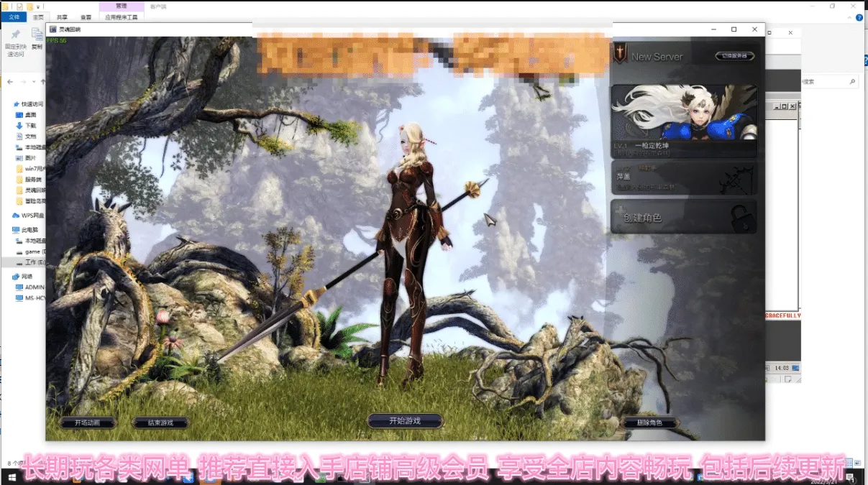The width and height of the screenshot is (868, 485).
Task: Open the 文件 tab in File Explorer
Action: pos(14,17)
